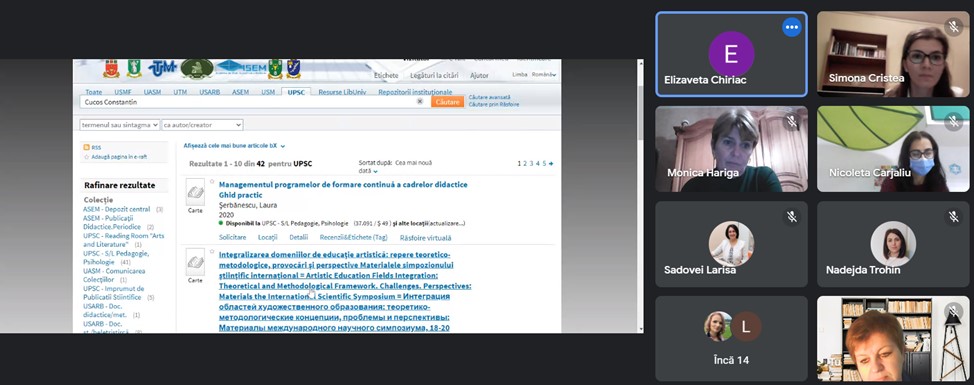Click the Simona Cristea muted microphone icon

point(954,27)
